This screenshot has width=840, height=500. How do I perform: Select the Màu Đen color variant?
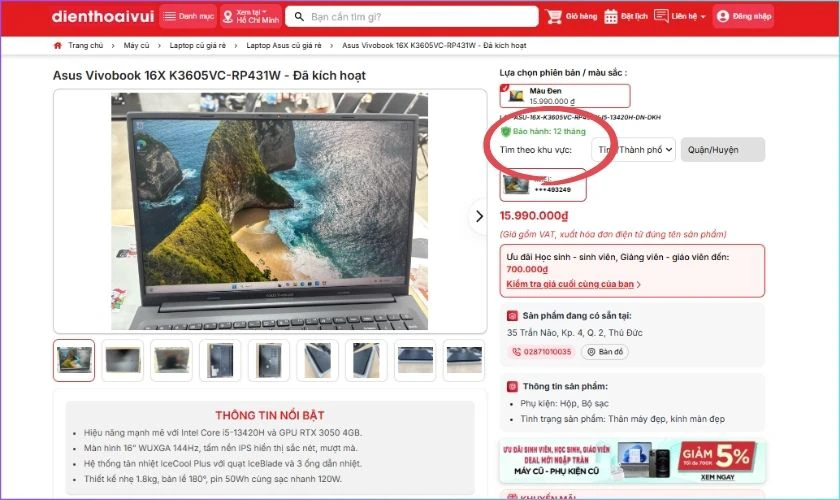pyautogui.click(x=565, y=96)
